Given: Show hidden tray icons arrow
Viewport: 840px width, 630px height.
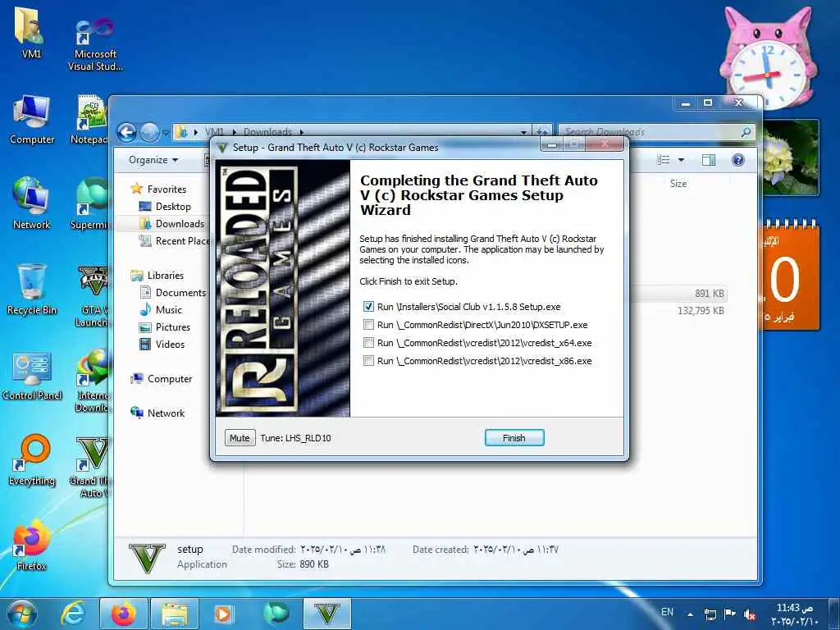Looking at the screenshot, I should tap(690, 614).
